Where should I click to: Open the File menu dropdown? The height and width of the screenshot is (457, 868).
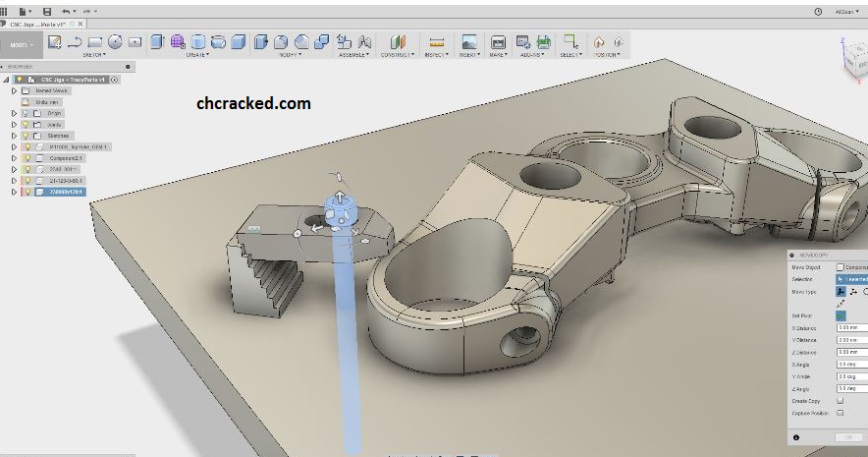[x=25, y=11]
